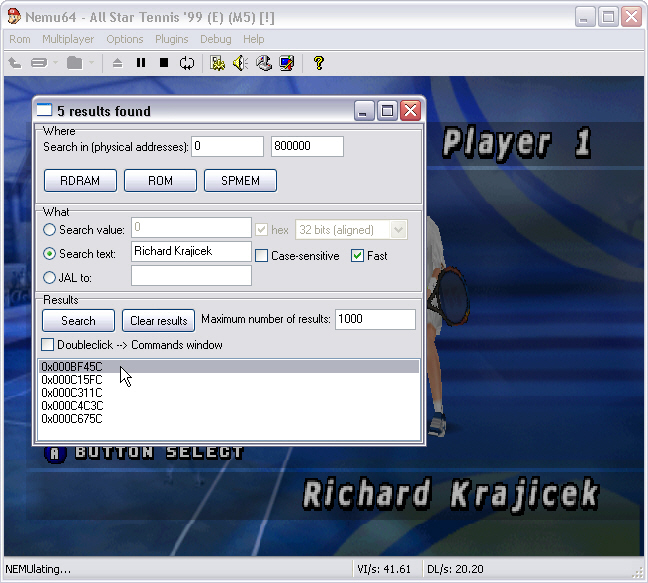
Task: Select result 0x000C311C
Action: pos(229,393)
